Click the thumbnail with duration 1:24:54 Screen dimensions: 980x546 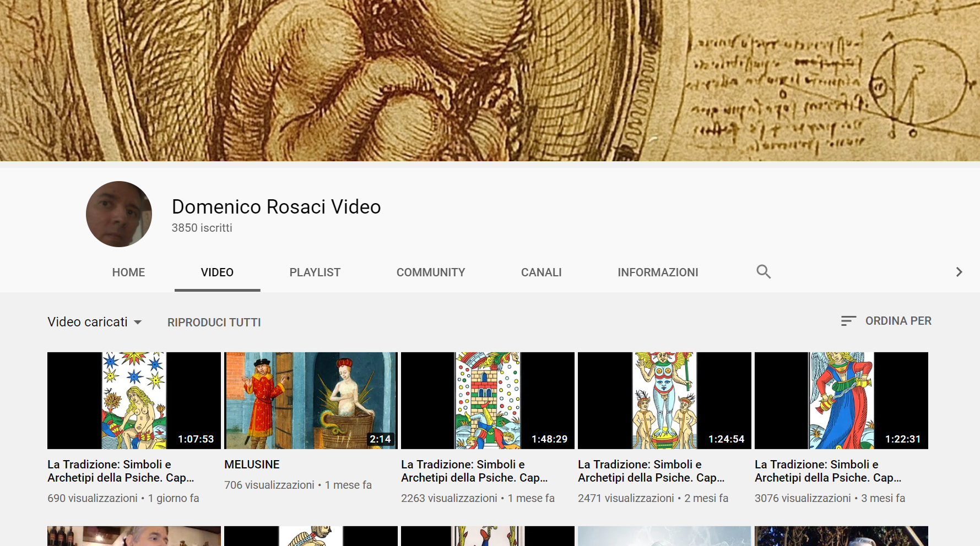click(x=664, y=401)
